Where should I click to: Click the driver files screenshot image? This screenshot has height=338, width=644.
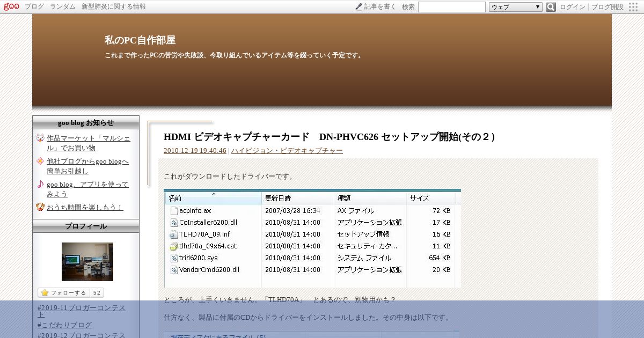pos(312,238)
